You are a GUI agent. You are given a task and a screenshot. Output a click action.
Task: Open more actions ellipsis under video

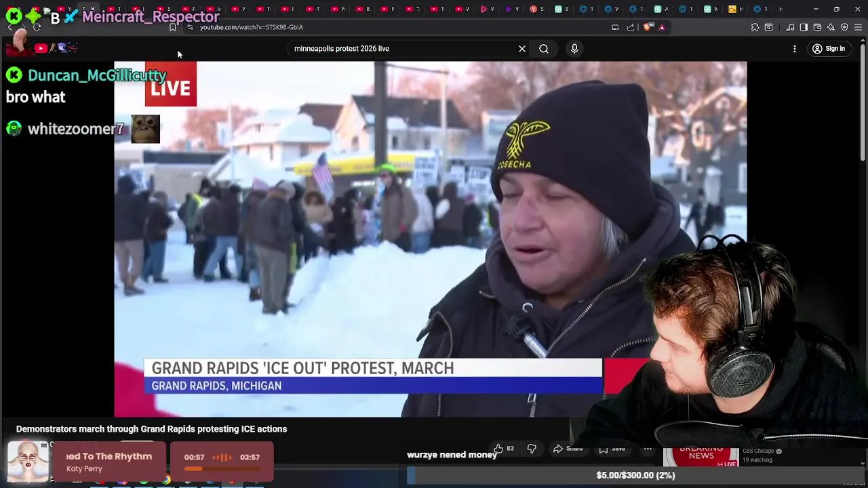[x=648, y=449]
